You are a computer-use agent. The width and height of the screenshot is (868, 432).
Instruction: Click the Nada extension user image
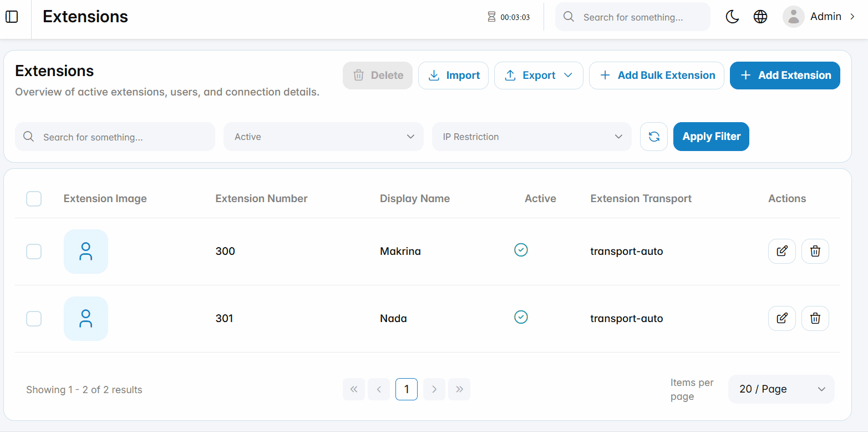86,319
